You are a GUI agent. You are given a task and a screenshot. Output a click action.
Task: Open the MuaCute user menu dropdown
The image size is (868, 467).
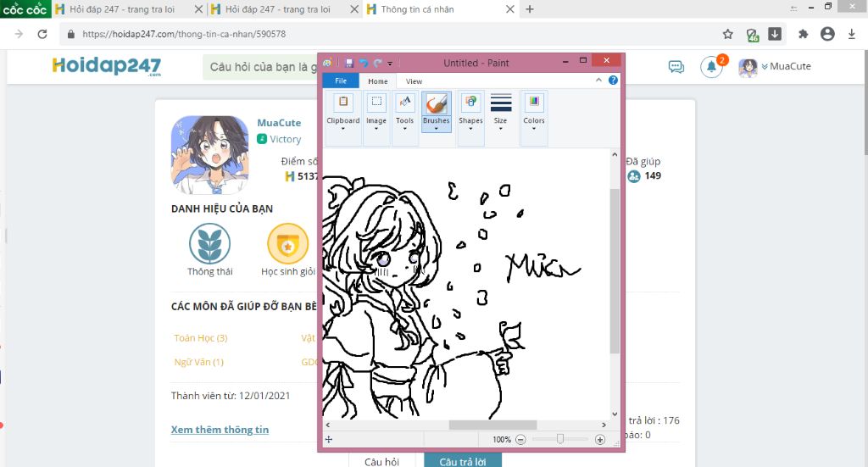[786, 66]
